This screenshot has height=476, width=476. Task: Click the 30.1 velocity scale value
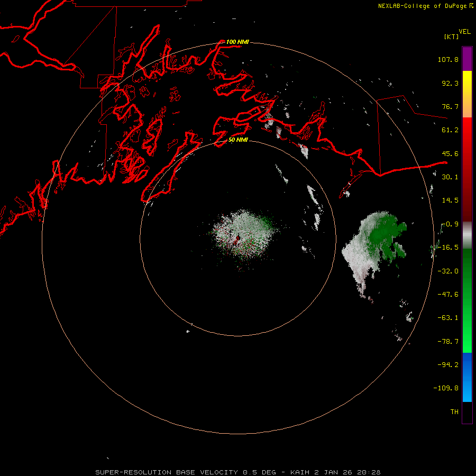click(x=450, y=177)
